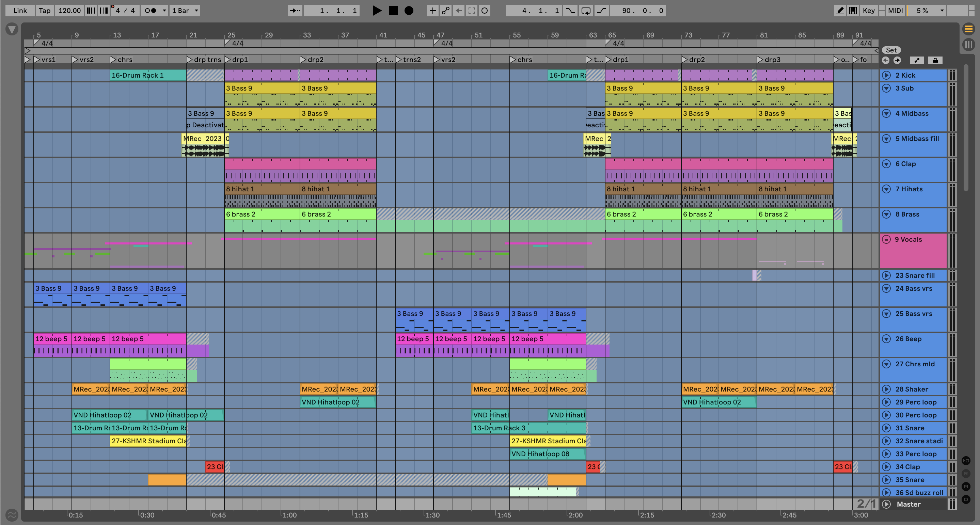Screen dimensions: 980x525
Task: Toggle the I-O section show button
Action: [966, 461]
